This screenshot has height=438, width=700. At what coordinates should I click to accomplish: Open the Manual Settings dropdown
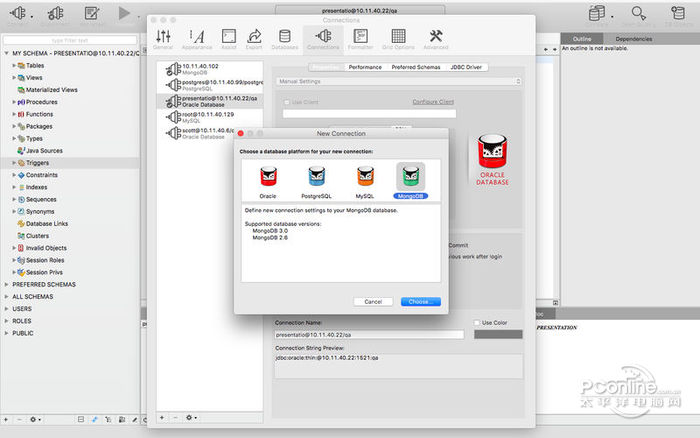pyautogui.click(x=399, y=81)
